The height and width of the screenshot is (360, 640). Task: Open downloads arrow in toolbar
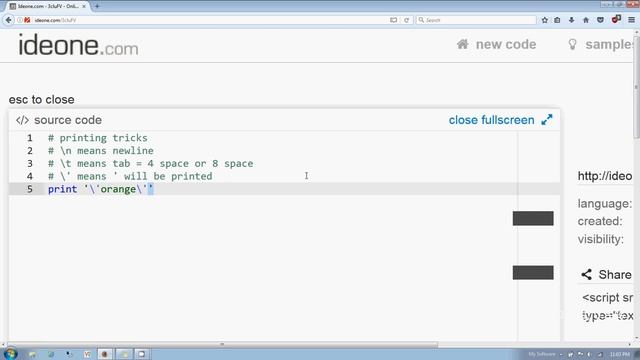pos(571,20)
